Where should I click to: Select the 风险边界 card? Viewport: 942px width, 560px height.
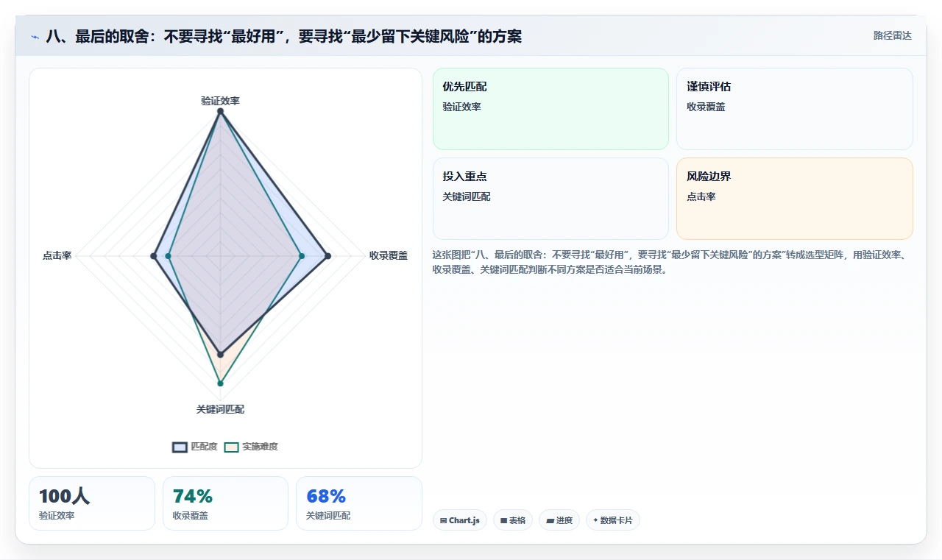point(795,199)
